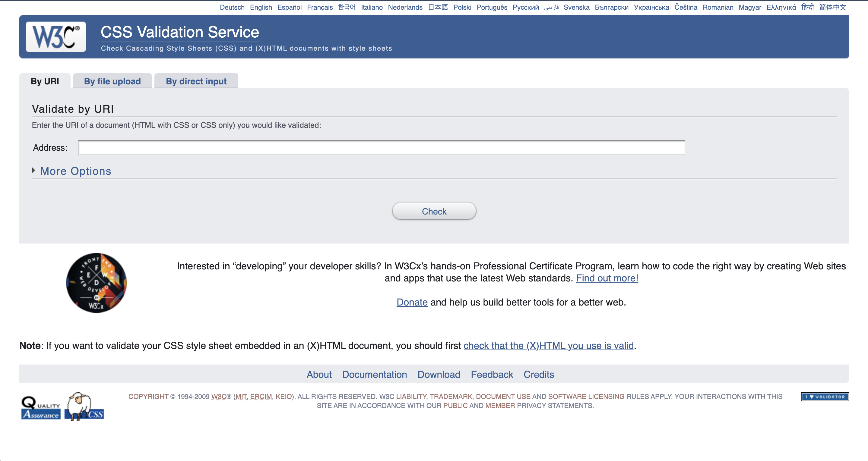Switch to the By file upload tab

click(112, 81)
